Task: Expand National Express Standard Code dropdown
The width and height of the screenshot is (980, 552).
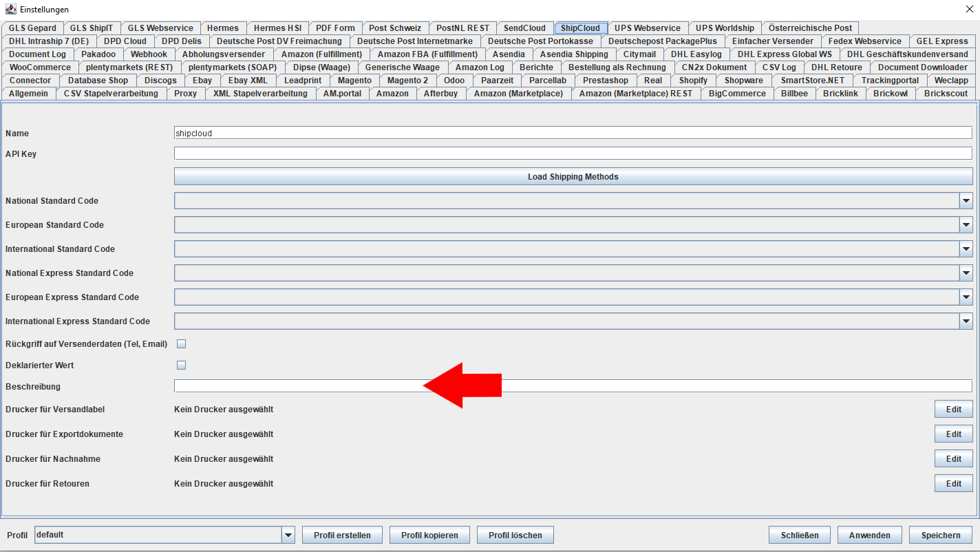Action: tap(966, 273)
